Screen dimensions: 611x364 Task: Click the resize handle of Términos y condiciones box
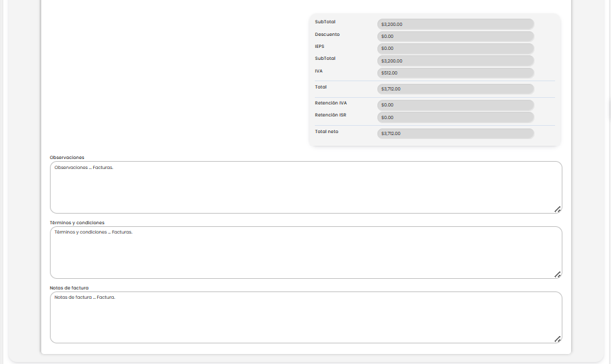point(558,274)
